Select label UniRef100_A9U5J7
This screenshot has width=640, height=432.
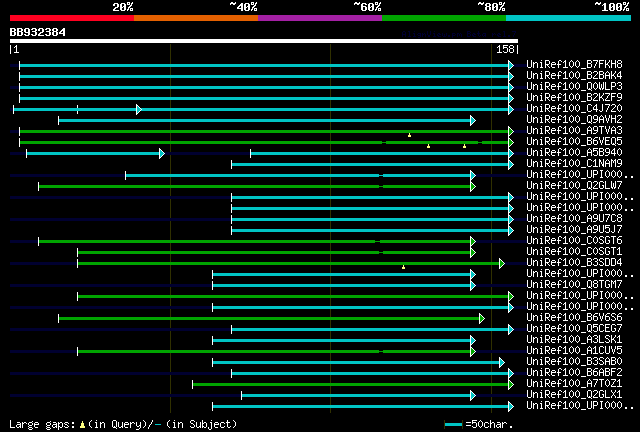coord(574,230)
